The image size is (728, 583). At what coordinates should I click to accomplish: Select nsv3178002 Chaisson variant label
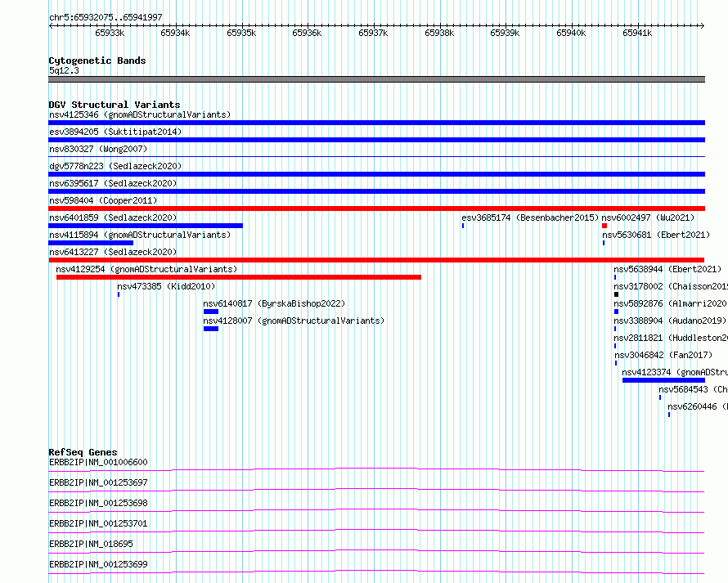point(671,286)
